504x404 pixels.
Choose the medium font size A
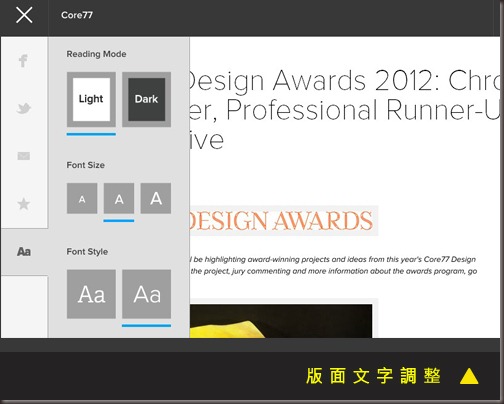pyautogui.click(x=119, y=198)
